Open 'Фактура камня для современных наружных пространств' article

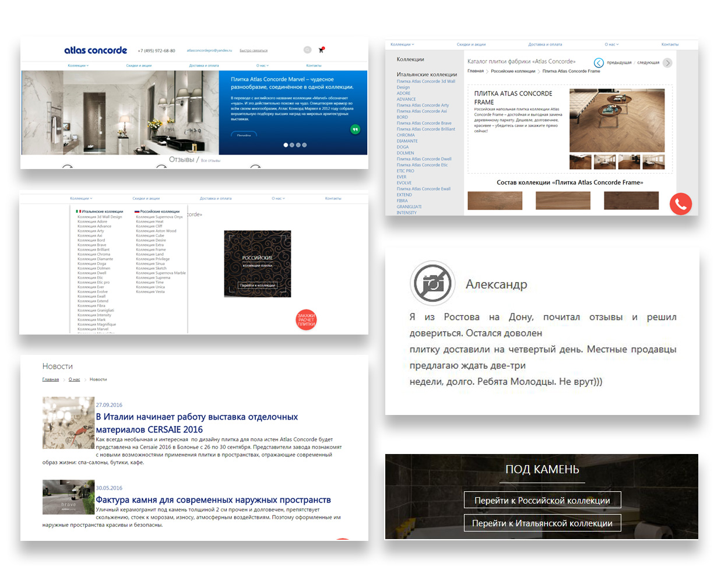[x=213, y=499]
